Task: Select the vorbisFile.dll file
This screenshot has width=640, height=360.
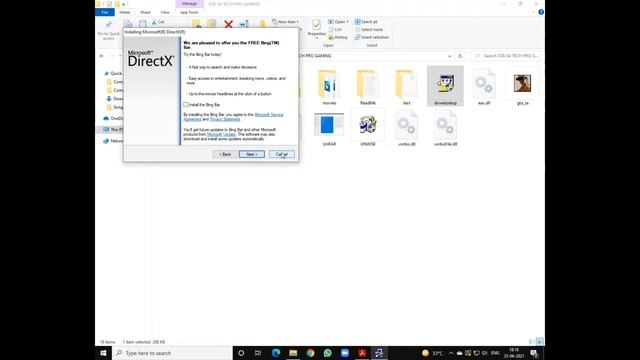Action: click(x=445, y=128)
